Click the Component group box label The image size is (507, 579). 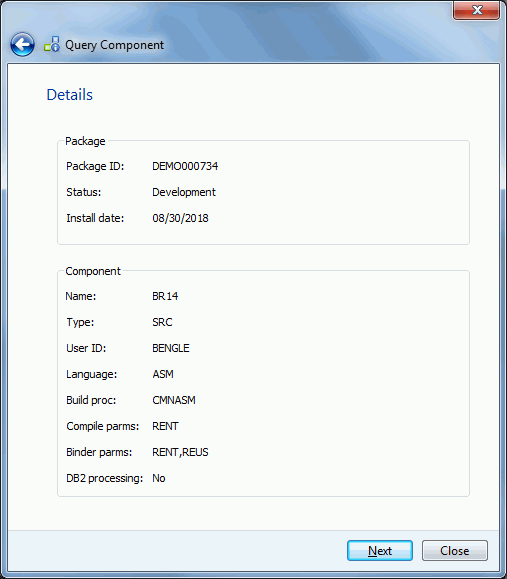point(93,271)
